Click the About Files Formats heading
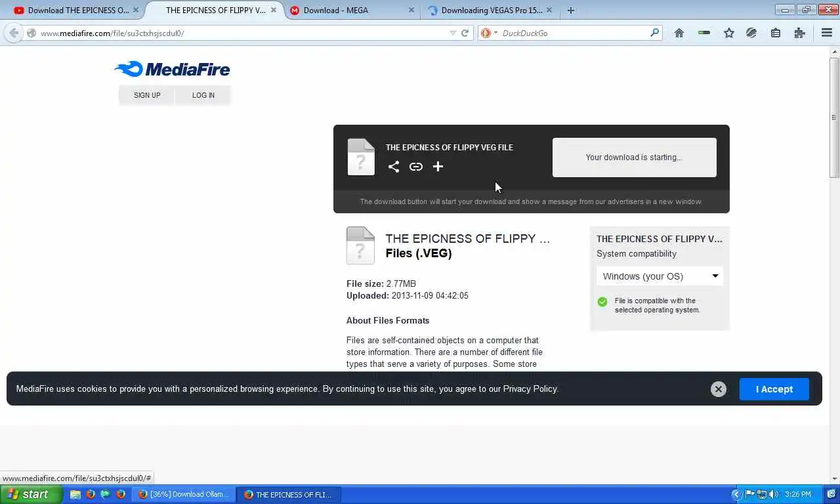 click(x=388, y=321)
